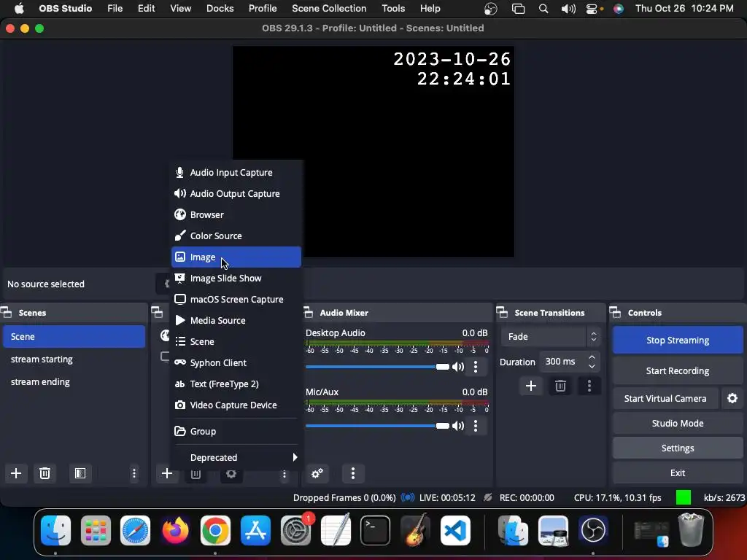Select the stream starting scene

click(x=74, y=359)
